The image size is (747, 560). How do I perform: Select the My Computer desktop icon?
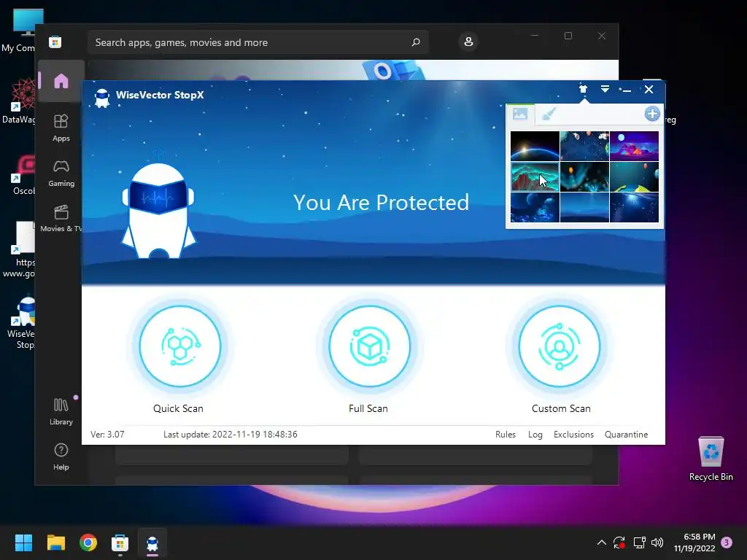[18, 31]
